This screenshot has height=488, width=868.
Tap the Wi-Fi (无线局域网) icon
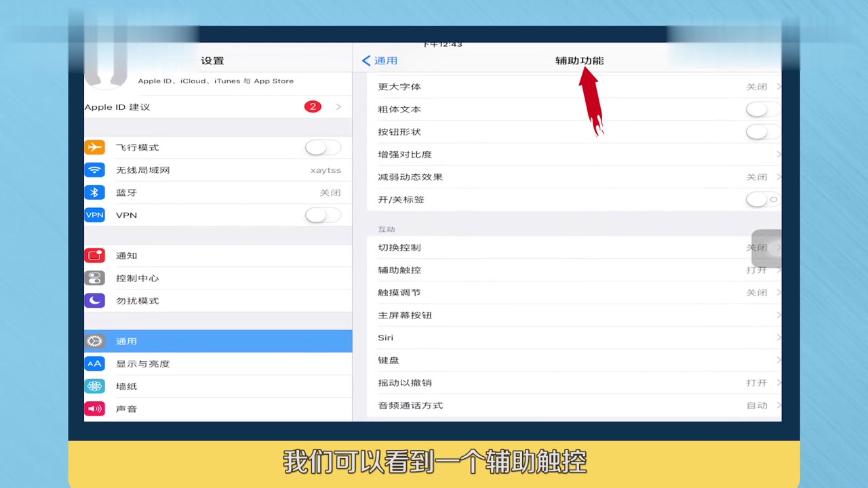(x=95, y=170)
